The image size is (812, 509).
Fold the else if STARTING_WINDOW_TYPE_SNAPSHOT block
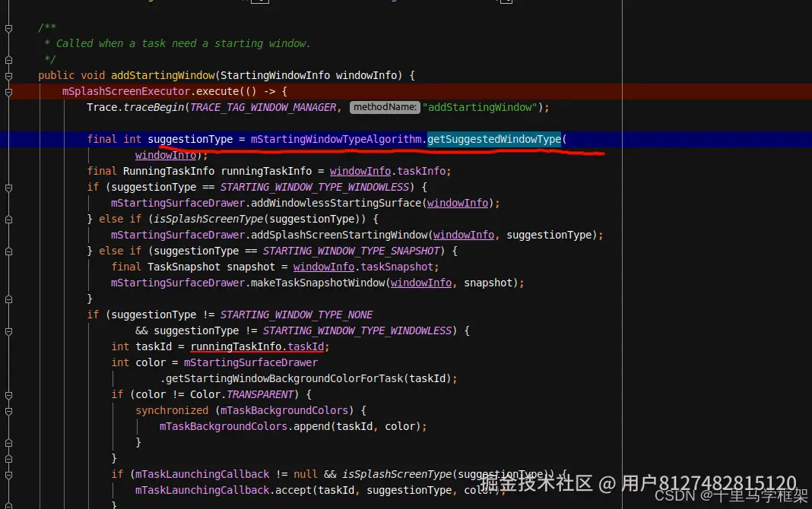coord(9,252)
